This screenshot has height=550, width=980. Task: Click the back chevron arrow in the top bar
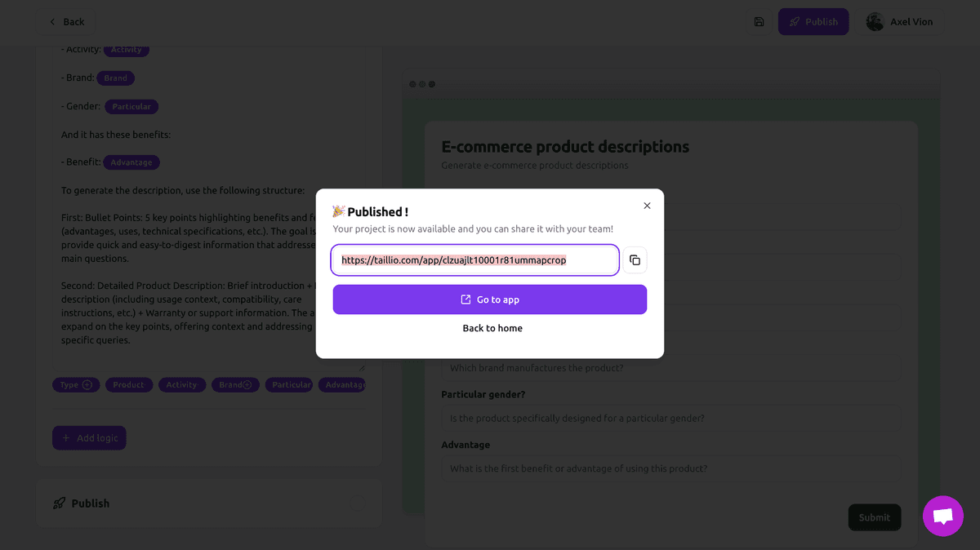[x=54, y=21]
